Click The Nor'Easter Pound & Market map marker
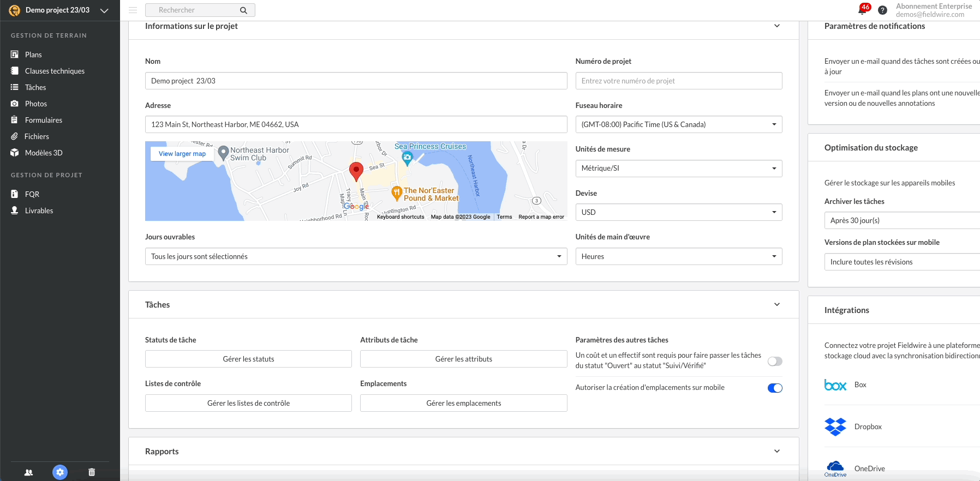 click(x=397, y=193)
